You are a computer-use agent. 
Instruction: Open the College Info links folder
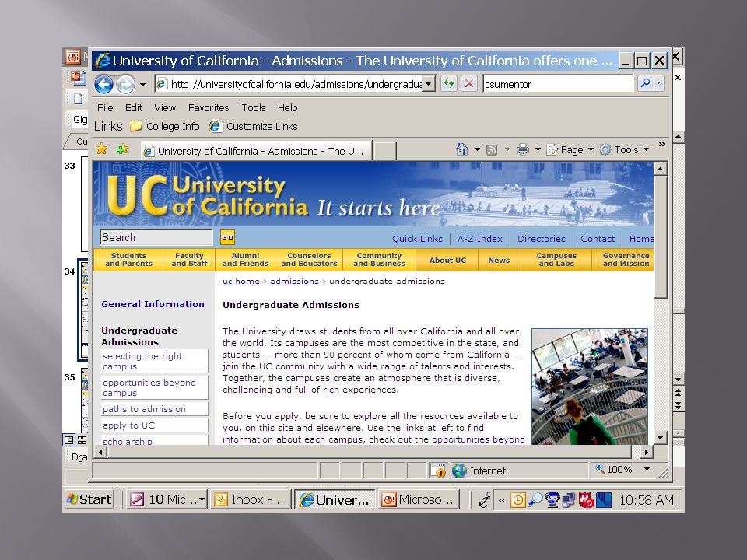(x=165, y=126)
